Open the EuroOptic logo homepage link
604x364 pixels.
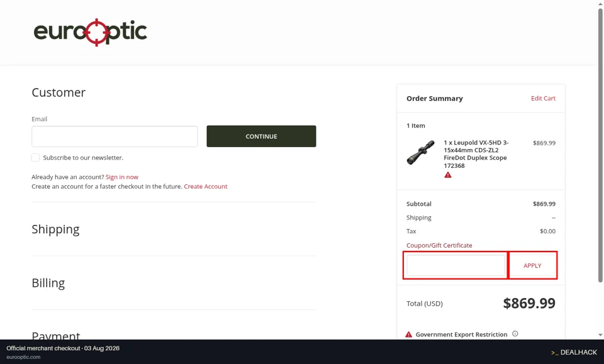coord(90,32)
